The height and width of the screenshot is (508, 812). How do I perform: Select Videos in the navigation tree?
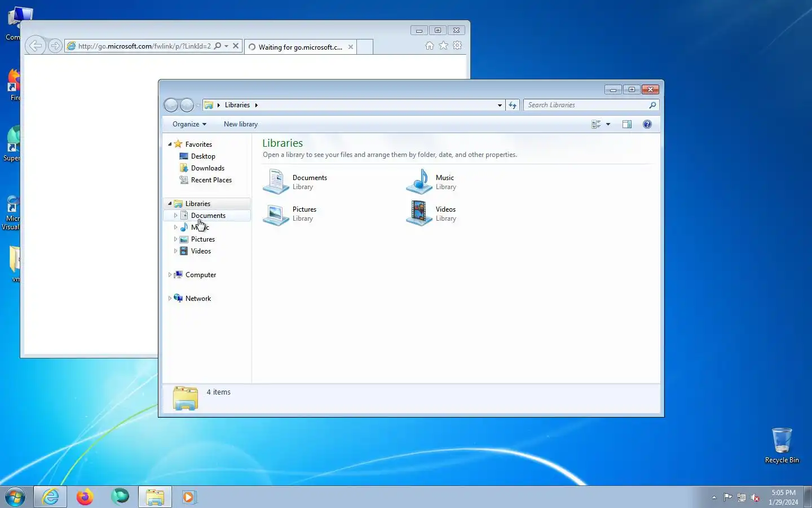click(x=201, y=251)
